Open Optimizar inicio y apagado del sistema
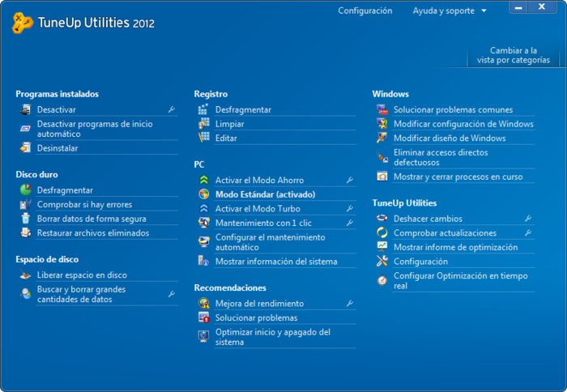The height and width of the screenshot is (392, 567). [x=273, y=337]
